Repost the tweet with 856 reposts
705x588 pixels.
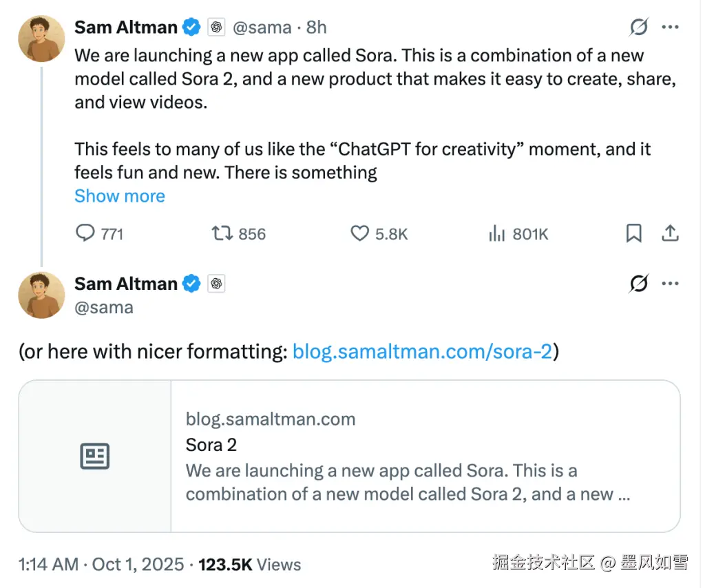tap(222, 234)
